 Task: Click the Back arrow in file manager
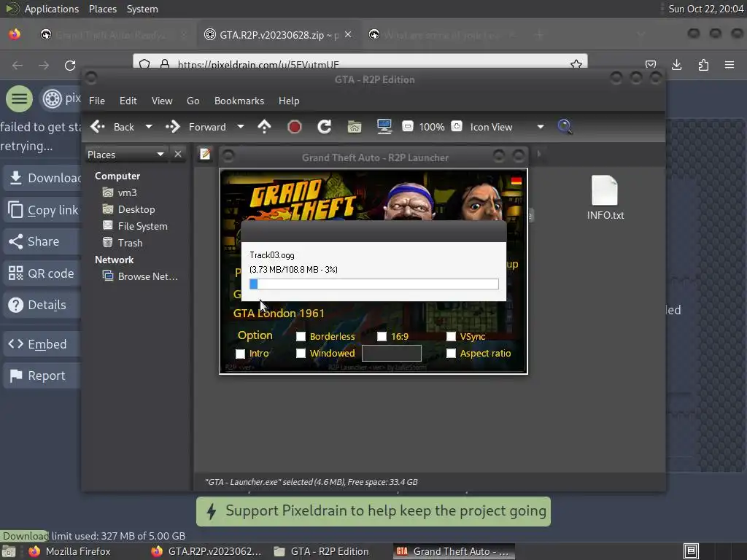pos(98,127)
